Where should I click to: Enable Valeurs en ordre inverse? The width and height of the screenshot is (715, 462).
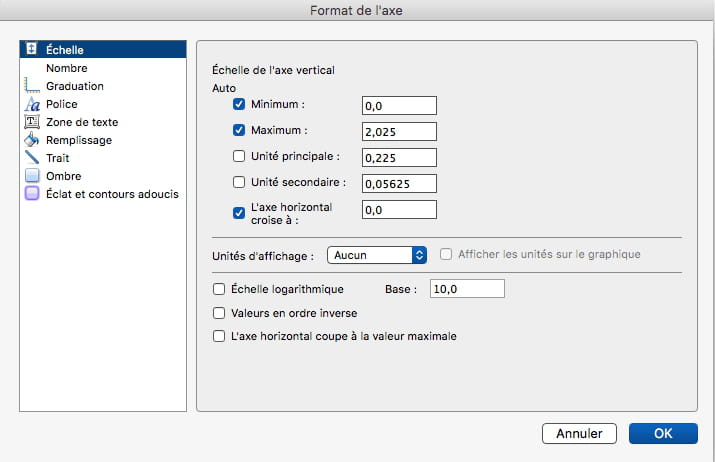tap(219, 313)
